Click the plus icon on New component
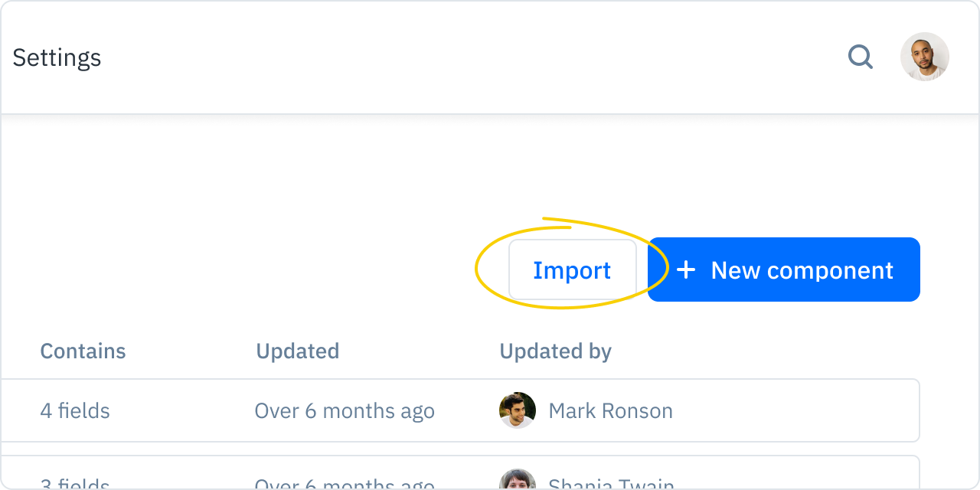The width and height of the screenshot is (980, 490). (x=687, y=269)
